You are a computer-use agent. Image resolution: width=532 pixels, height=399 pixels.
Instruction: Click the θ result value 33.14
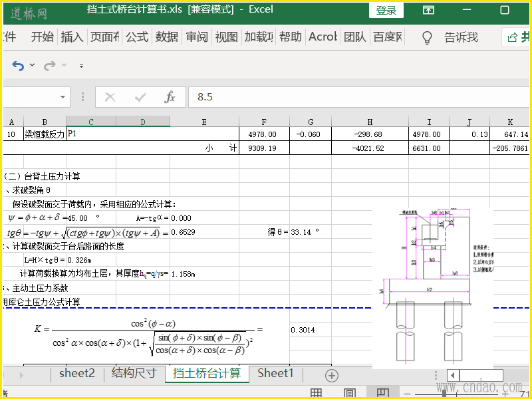[x=301, y=232]
